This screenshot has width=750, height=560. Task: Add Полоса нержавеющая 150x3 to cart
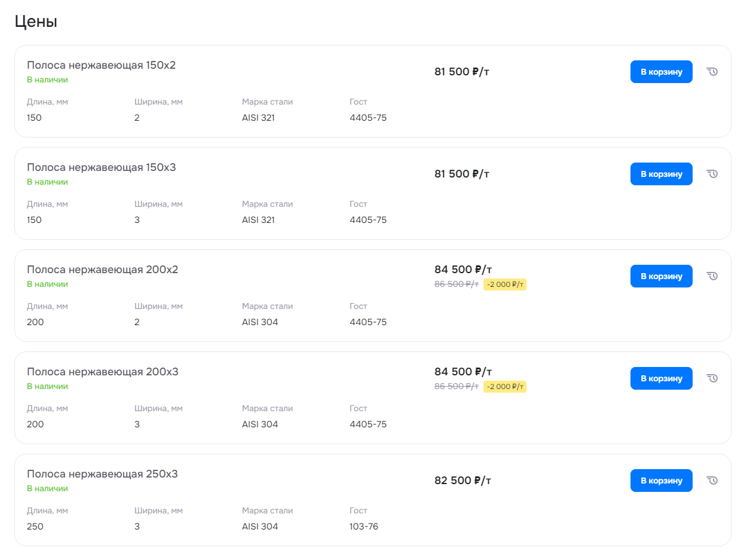661,174
